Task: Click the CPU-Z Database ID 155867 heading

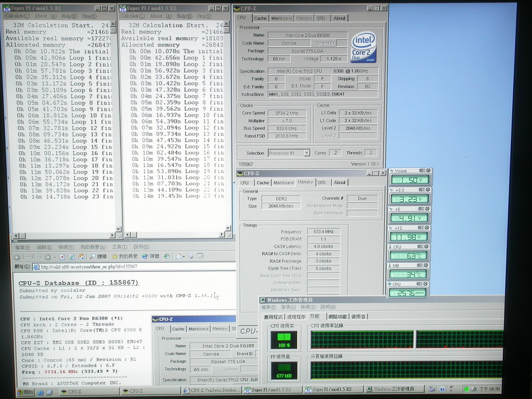Action: tap(78, 283)
